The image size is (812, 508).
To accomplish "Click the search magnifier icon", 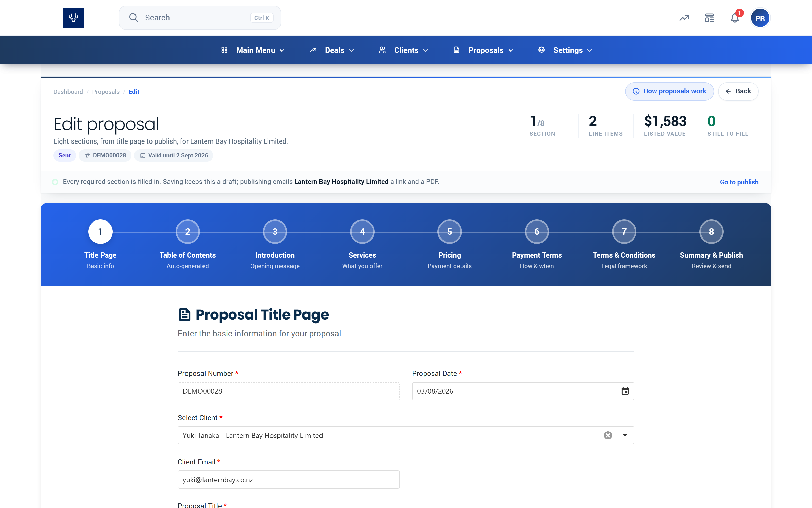I will [x=133, y=18].
